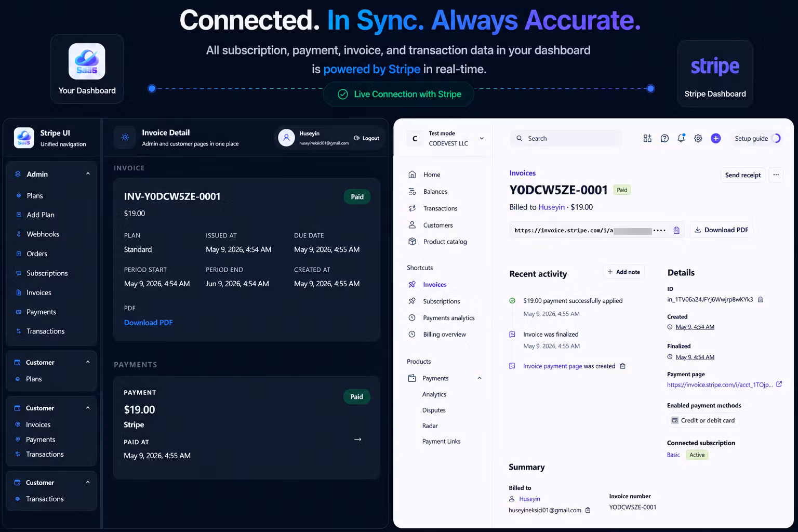Click the invoice URL field
Viewport: 798px width, 532px height.
[x=596, y=230]
